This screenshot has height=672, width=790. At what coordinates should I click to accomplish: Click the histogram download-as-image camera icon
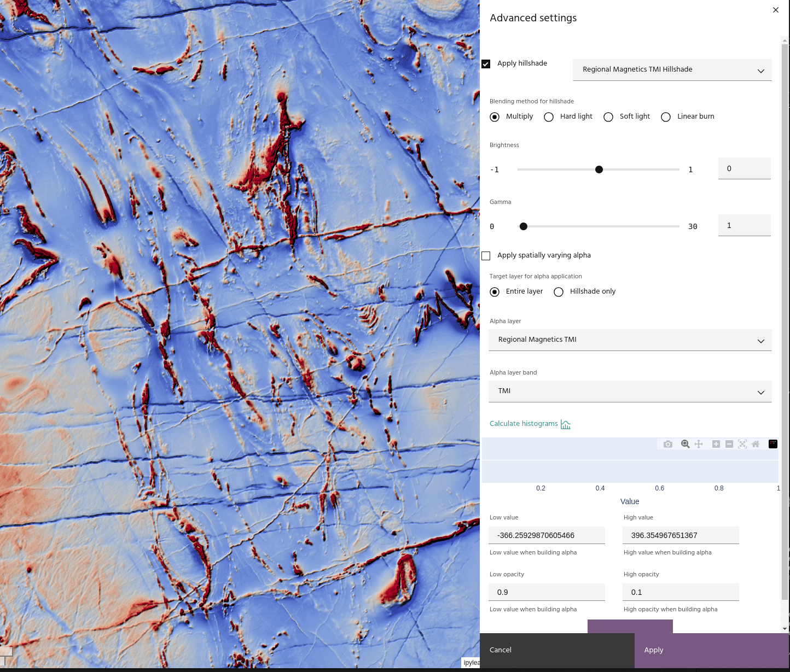667,444
